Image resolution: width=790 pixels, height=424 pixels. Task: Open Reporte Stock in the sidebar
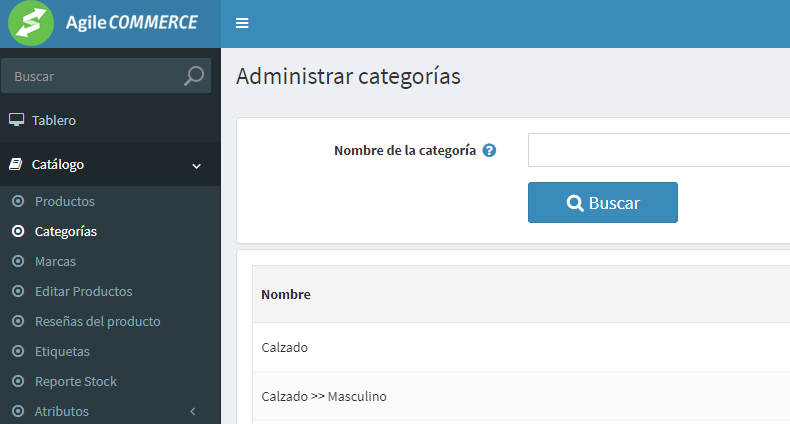point(76,381)
